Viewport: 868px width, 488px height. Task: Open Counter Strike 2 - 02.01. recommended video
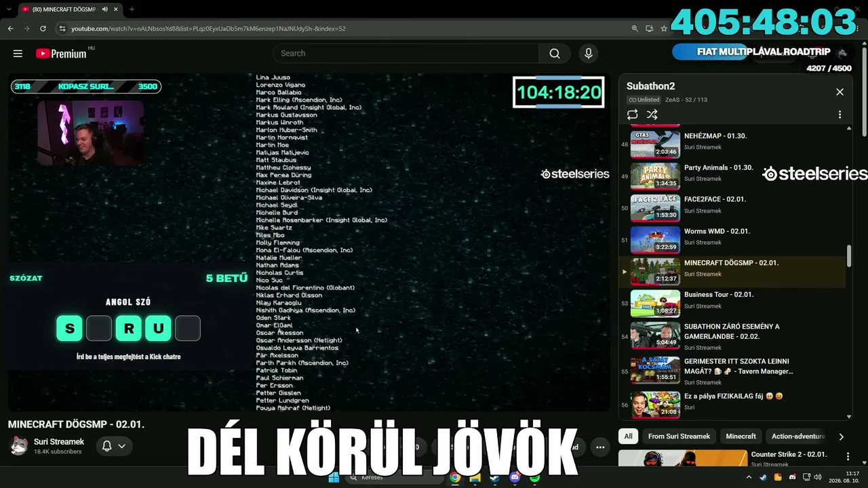tap(789, 454)
